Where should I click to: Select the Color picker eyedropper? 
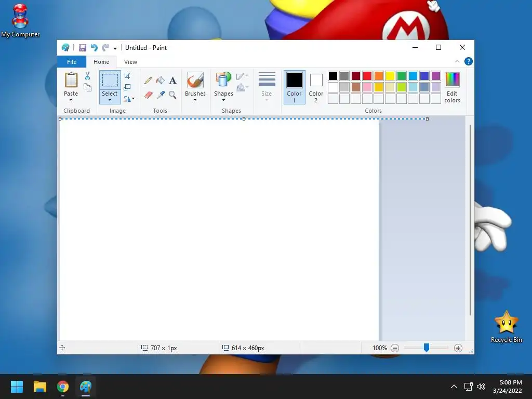point(161,95)
